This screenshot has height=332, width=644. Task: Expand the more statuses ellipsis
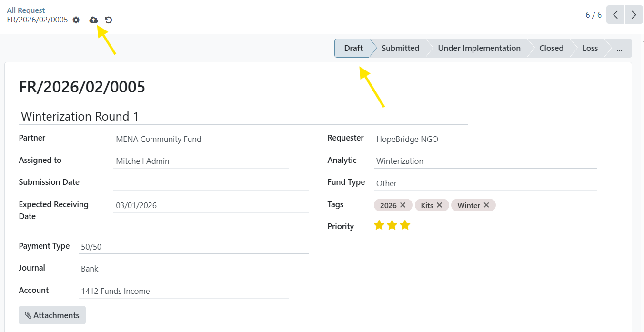click(619, 48)
